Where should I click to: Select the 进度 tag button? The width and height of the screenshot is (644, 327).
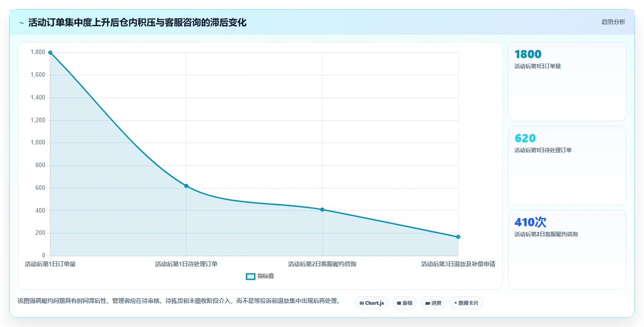coord(433,303)
